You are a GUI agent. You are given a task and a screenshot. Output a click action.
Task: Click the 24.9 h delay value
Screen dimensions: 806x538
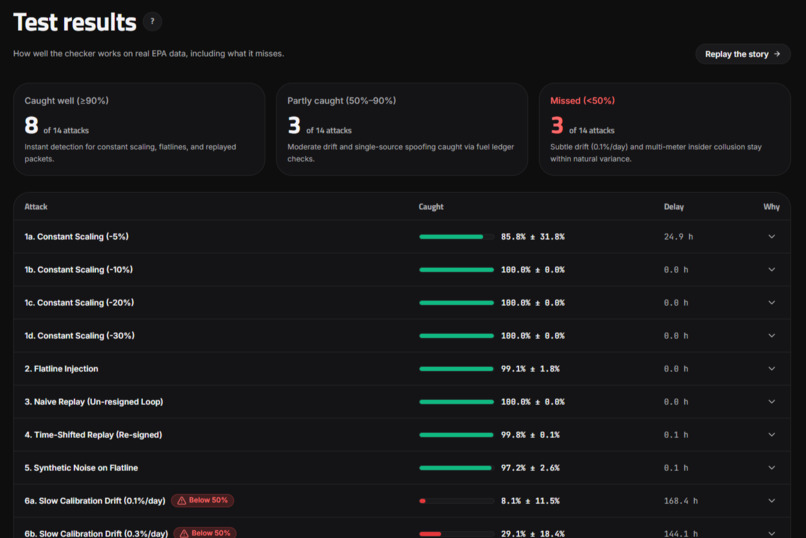678,237
